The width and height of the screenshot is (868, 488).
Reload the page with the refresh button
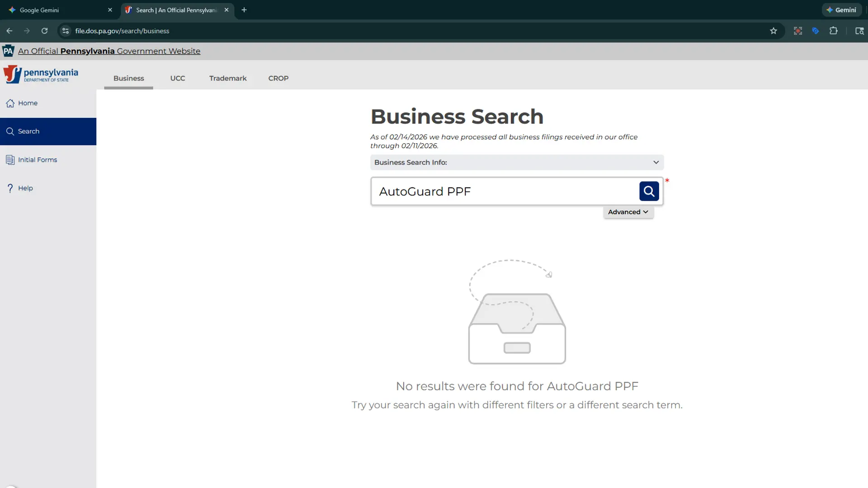(44, 31)
